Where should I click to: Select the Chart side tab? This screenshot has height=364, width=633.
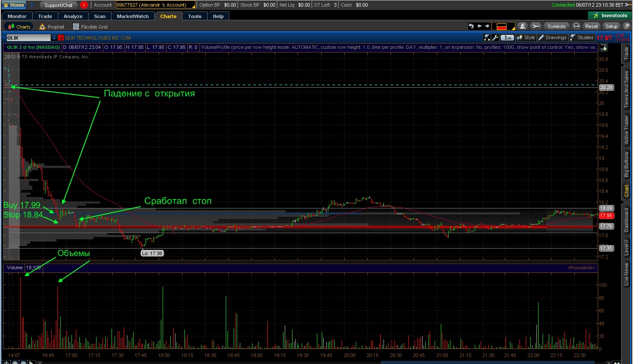pos(626,191)
